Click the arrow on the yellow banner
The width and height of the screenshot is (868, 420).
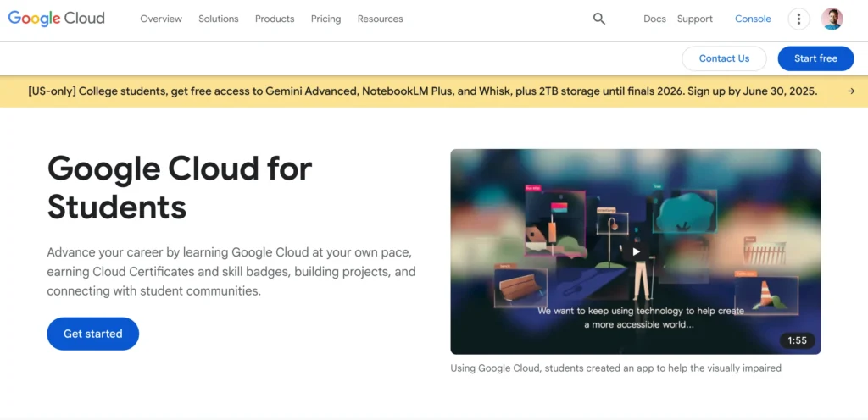click(x=851, y=91)
